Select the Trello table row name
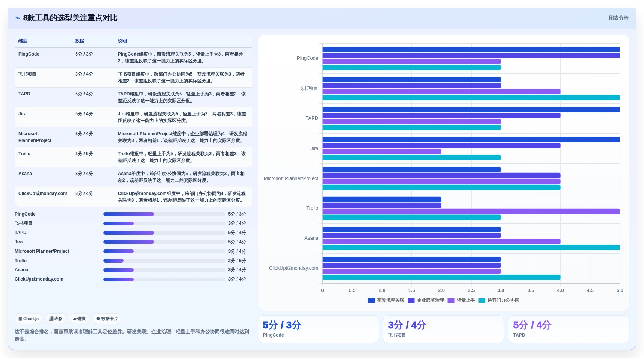This screenshot has width=644, height=358. pos(24,154)
